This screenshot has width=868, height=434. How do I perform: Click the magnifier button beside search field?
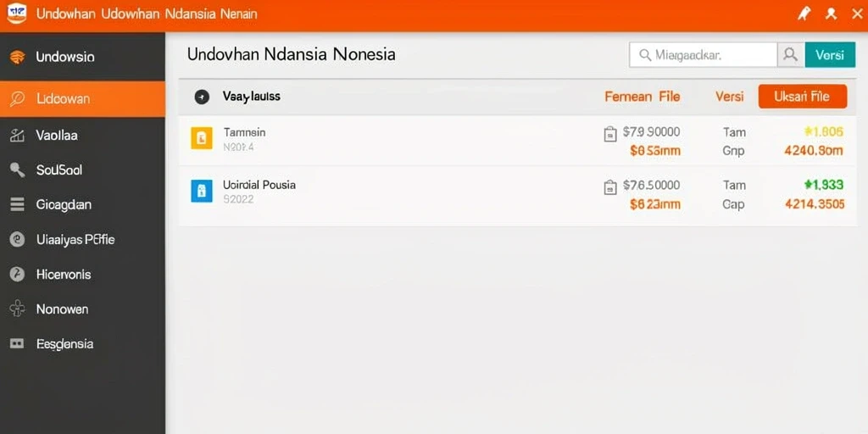click(791, 55)
